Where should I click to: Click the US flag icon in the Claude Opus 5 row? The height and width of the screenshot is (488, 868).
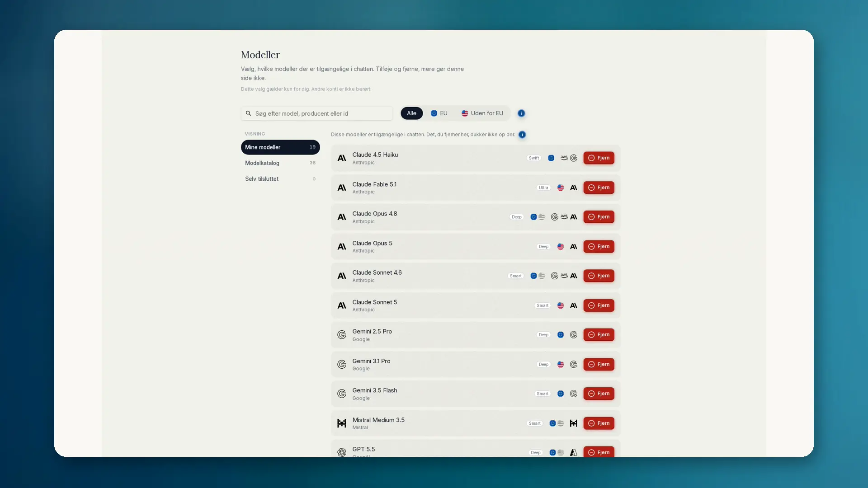pos(561,247)
